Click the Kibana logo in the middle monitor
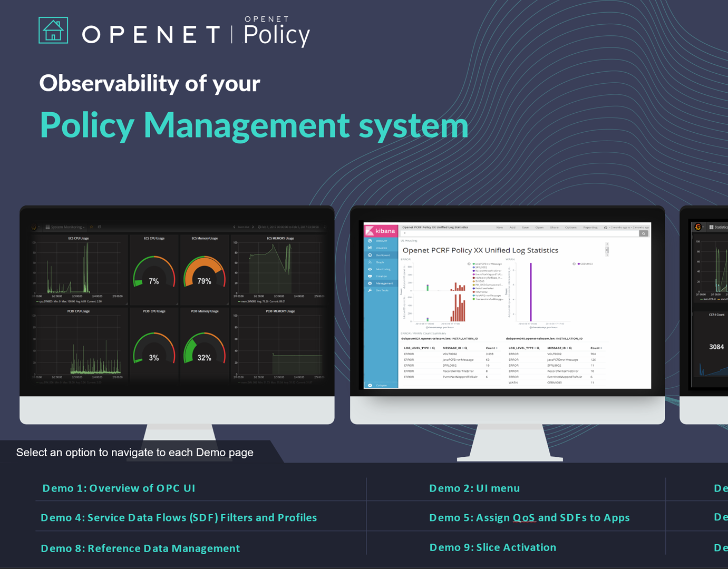The height and width of the screenshot is (569, 728). click(381, 231)
